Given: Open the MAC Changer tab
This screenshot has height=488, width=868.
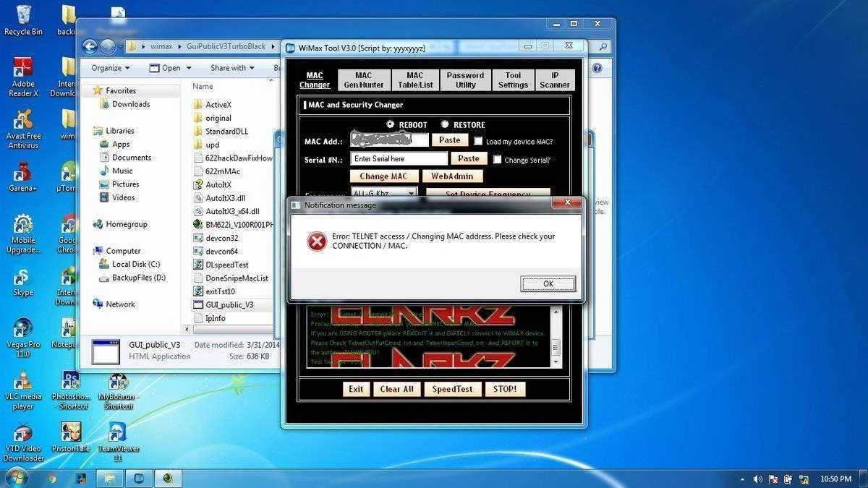Looking at the screenshot, I should point(315,80).
